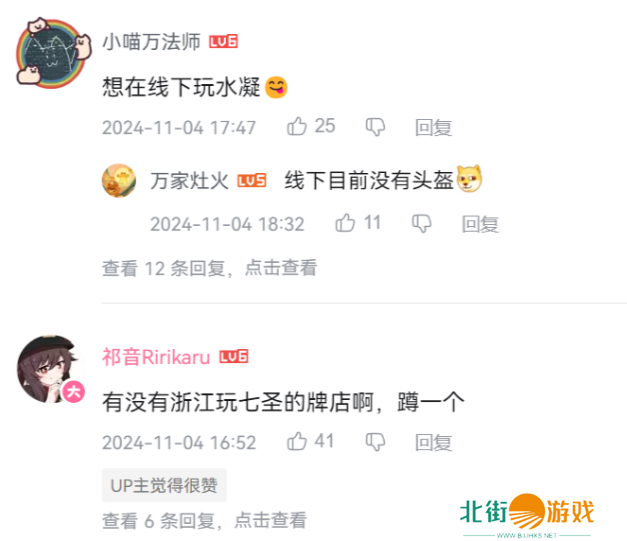
Task: Like 万家灶火's reply with thumbs-up
Action: tap(345, 223)
